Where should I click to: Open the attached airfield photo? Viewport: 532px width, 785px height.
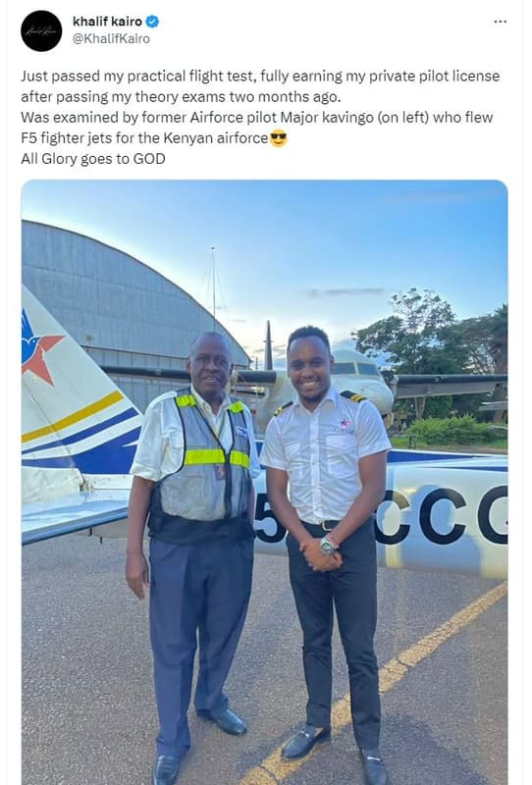pyautogui.click(x=264, y=482)
